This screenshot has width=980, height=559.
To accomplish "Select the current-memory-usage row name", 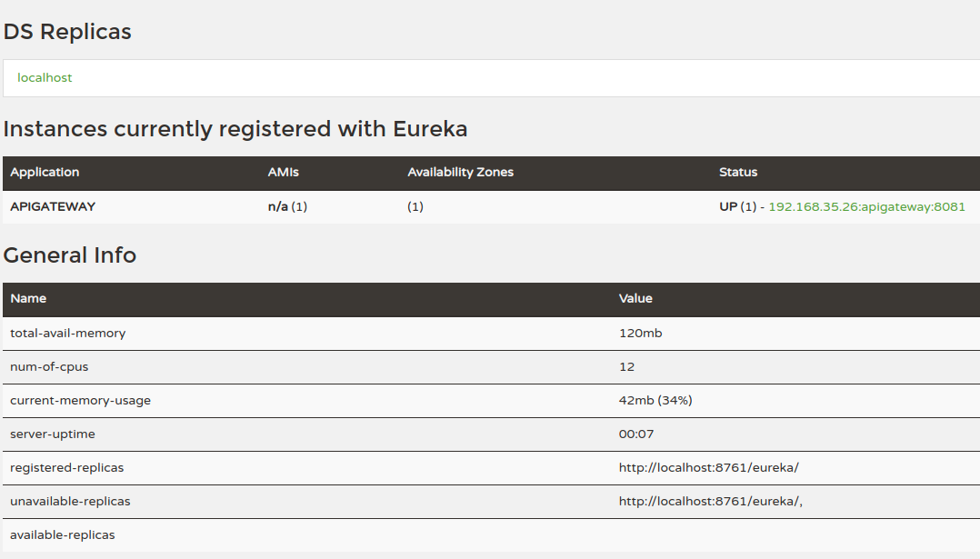I will click(x=80, y=401).
